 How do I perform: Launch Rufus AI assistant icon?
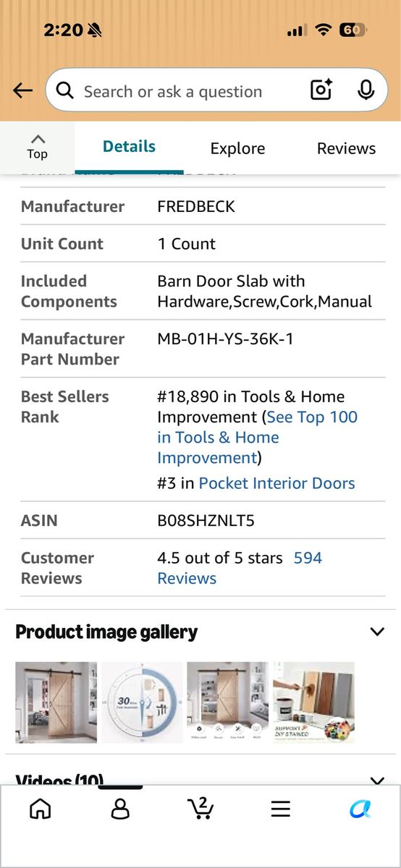[360, 809]
